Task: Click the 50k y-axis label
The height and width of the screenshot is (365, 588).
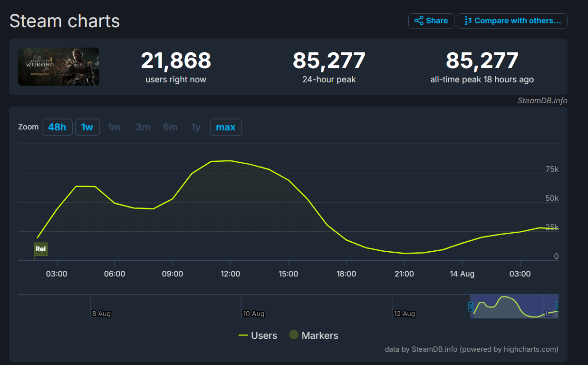Action: pos(552,198)
